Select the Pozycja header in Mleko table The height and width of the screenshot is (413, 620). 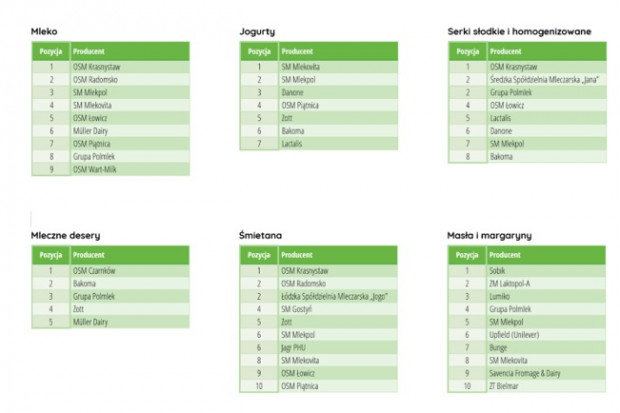(x=51, y=51)
